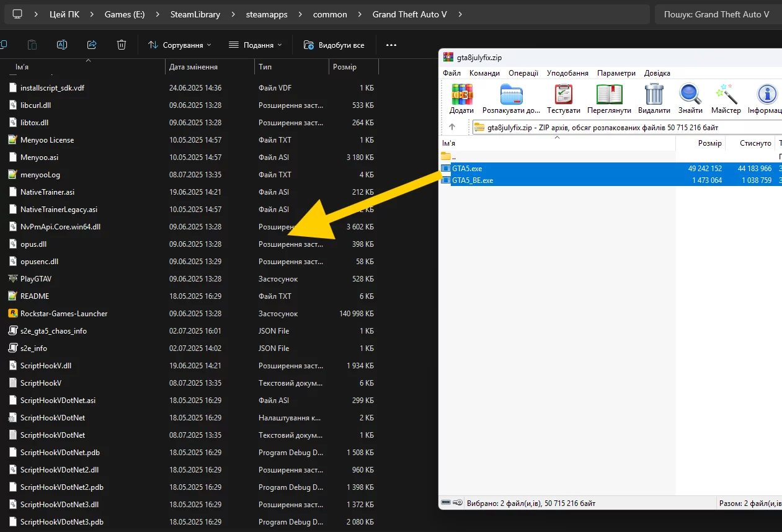This screenshot has width=782, height=532.
Task: Sort WinRAR list by Стиснуто column
Action: tap(750, 143)
